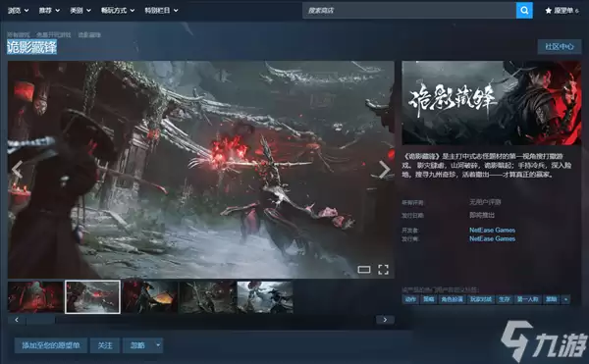This screenshot has width=589, height=364.
Task: Click the 无用户评测 review status text
Action: 485,202
